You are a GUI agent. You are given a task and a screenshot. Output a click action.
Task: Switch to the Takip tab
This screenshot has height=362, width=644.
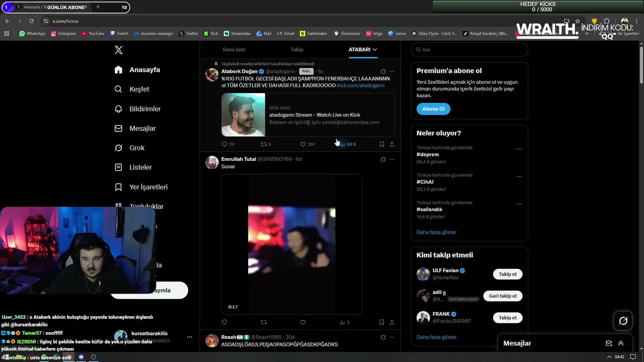pyautogui.click(x=297, y=49)
